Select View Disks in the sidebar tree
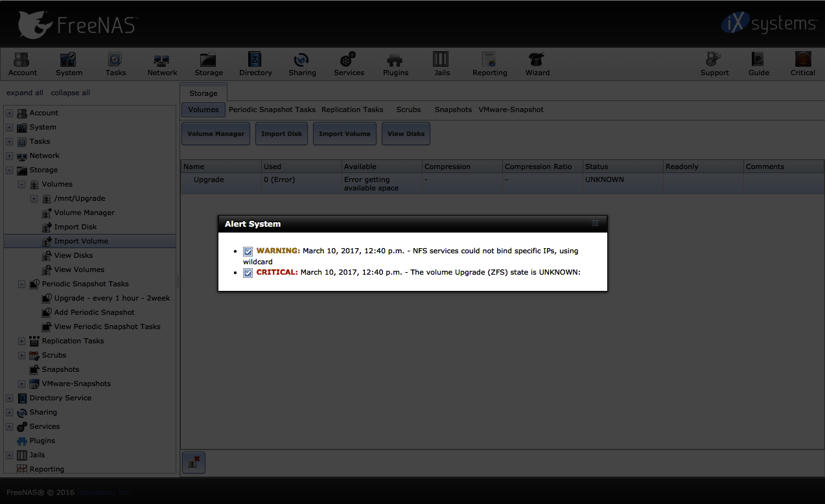 pyautogui.click(x=73, y=255)
